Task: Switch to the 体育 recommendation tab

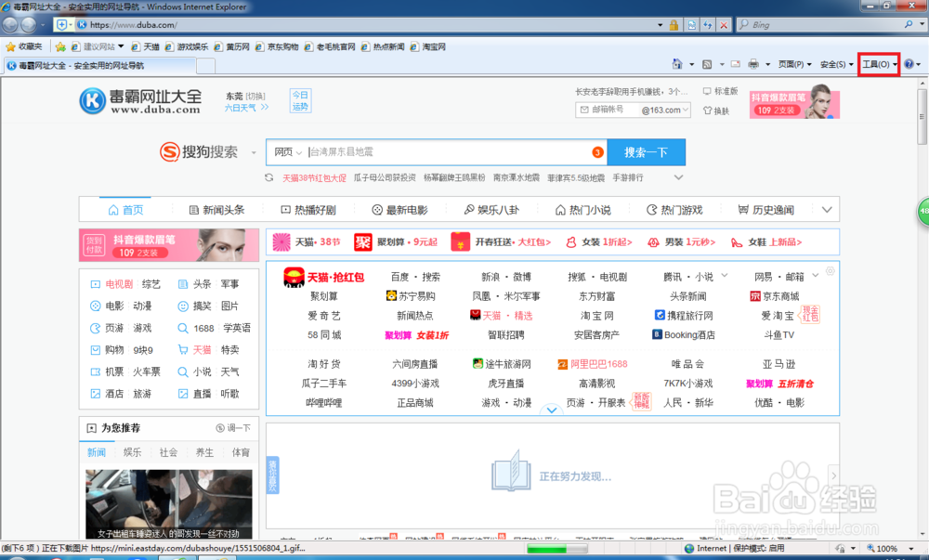Action: 240,451
